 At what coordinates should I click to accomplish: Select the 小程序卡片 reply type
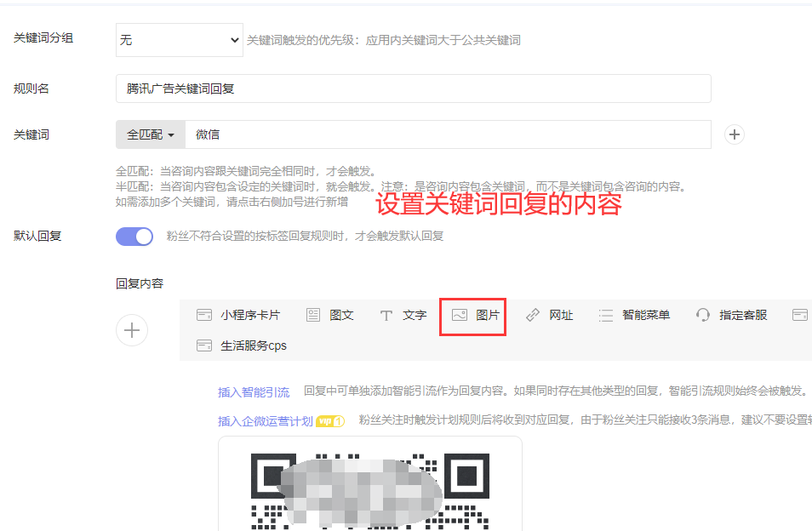[238, 315]
